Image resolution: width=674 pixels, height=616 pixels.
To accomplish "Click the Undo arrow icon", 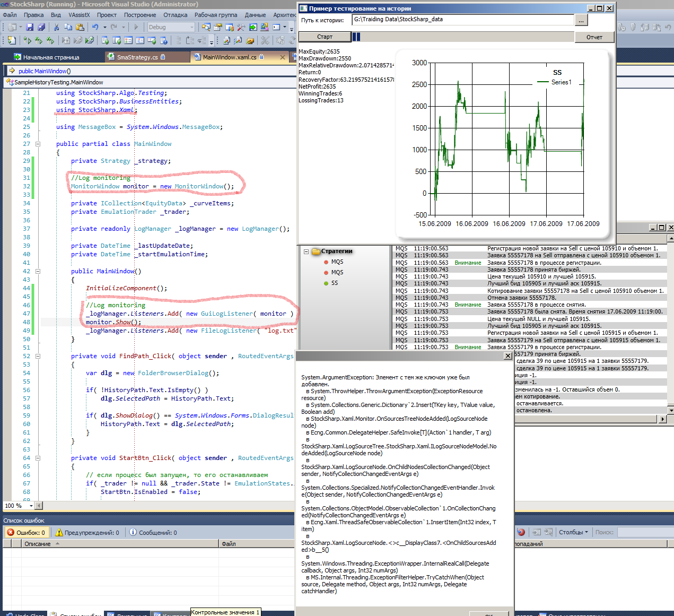I will (x=95, y=27).
